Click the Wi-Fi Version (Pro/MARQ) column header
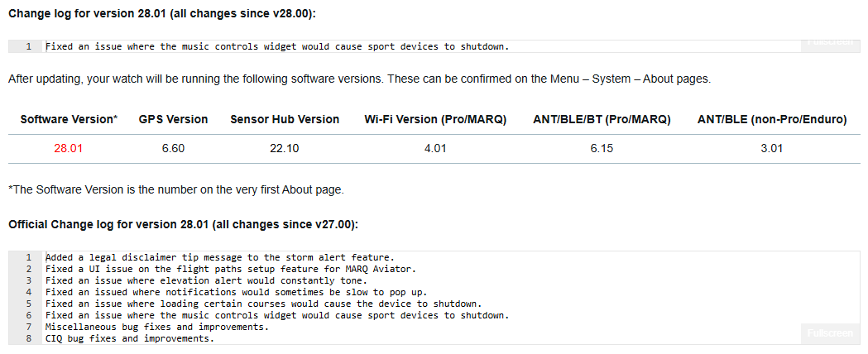This screenshot has width=868, height=354. (x=435, y=119)
